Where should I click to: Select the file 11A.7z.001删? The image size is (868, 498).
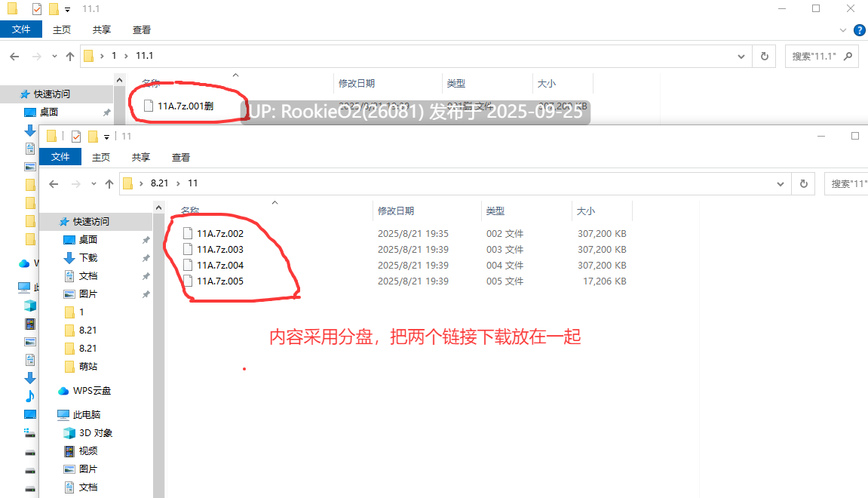(178, 106)
